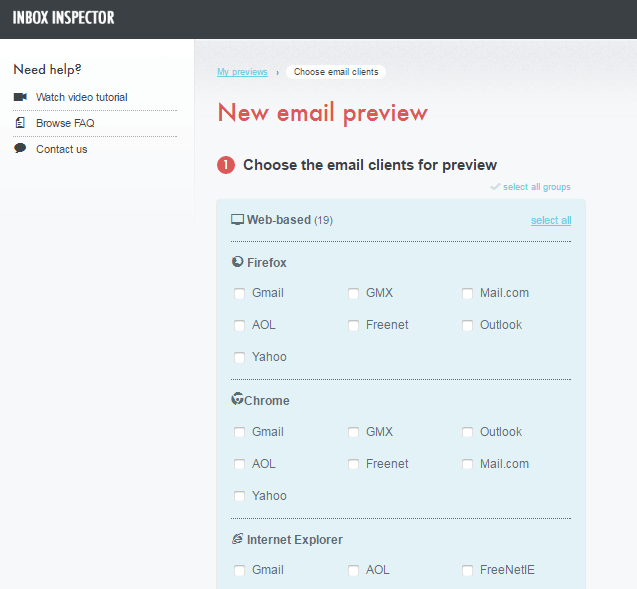Click the Chrome browser icon
This screenshot has width=637, height=589.
237,399
